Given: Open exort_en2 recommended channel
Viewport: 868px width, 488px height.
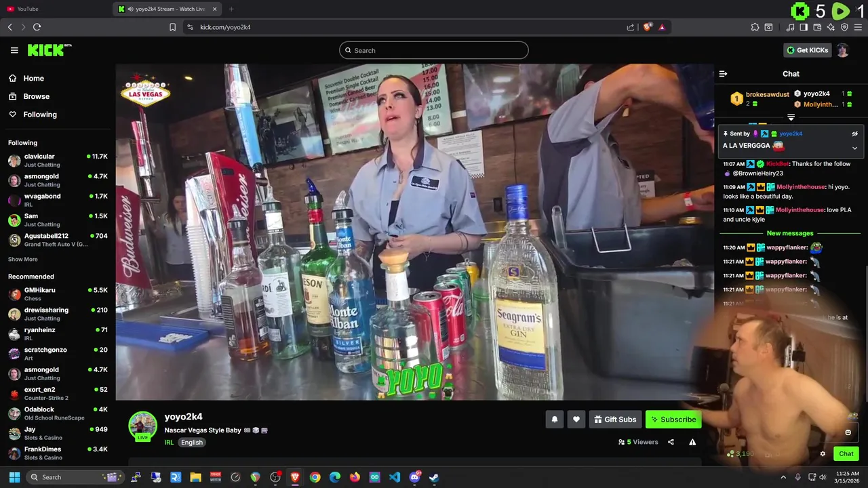Looking at the screenshot, I should tap(58, 394).
